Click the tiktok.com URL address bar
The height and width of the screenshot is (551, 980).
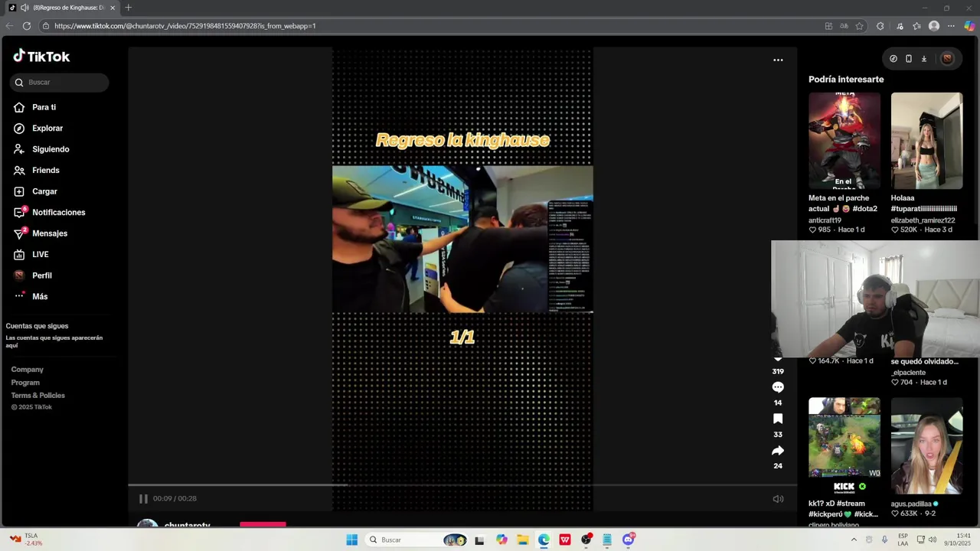tap(429, 26)
